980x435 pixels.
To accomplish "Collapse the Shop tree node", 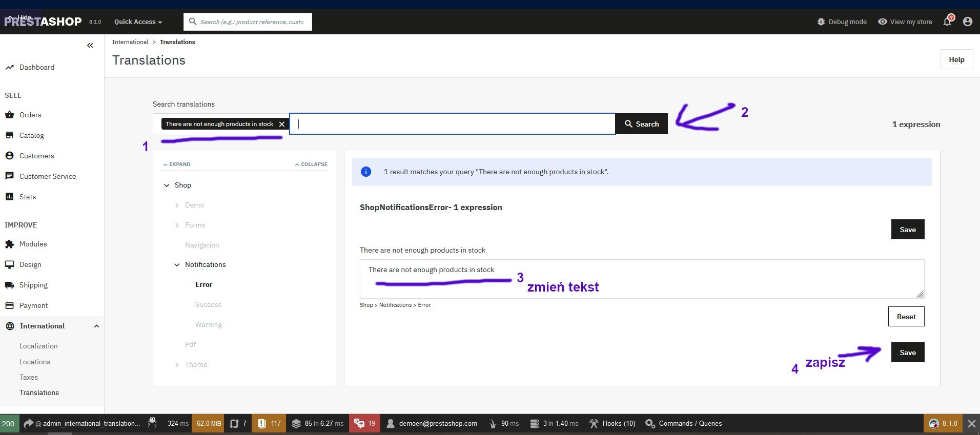I will pos(167,185).
